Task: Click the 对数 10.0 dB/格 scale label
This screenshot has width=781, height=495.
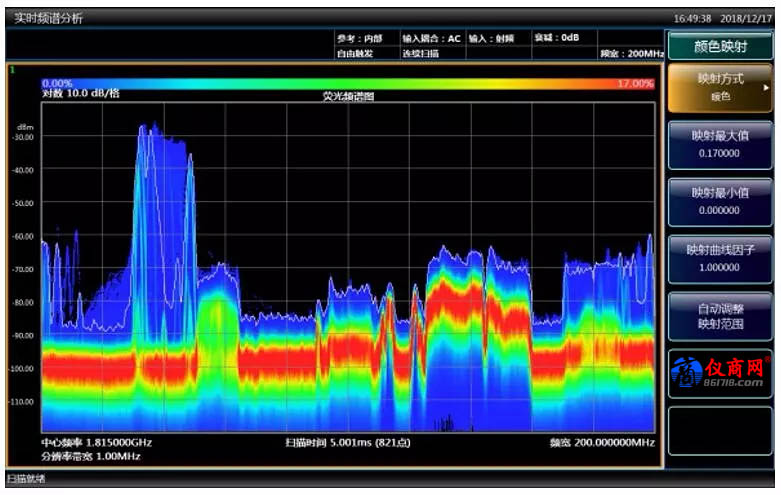Action: [81, 94]
